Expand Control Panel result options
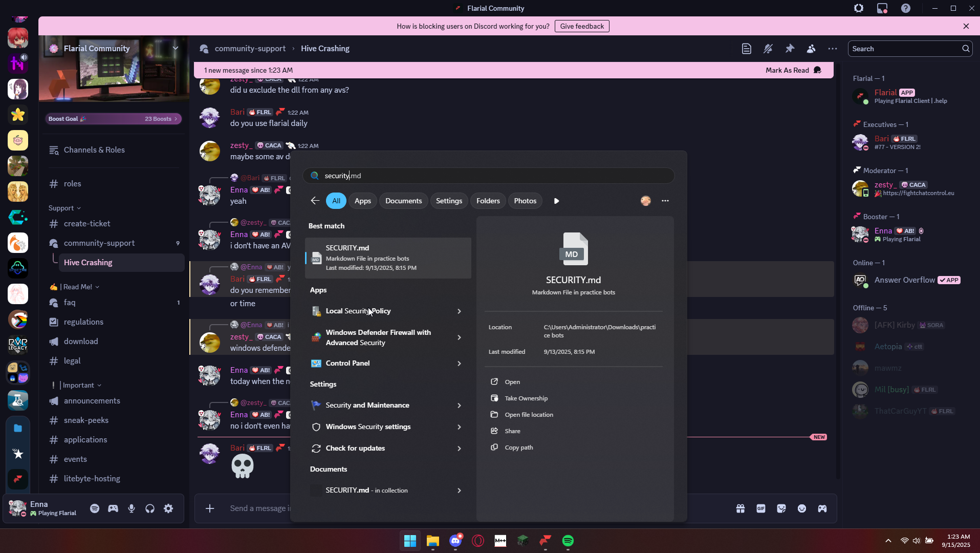This screenshot has height=553, width=980. [459, 364]
